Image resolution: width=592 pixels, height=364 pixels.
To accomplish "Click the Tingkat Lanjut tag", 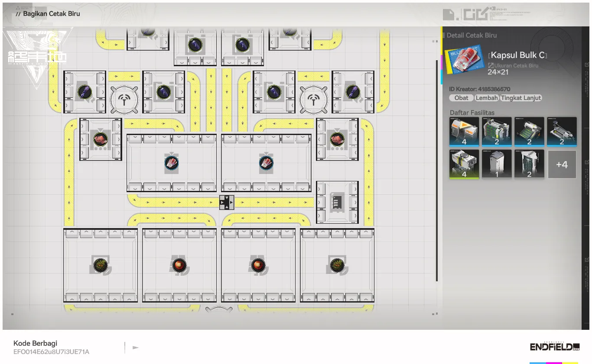I will (x=521, y=98).
